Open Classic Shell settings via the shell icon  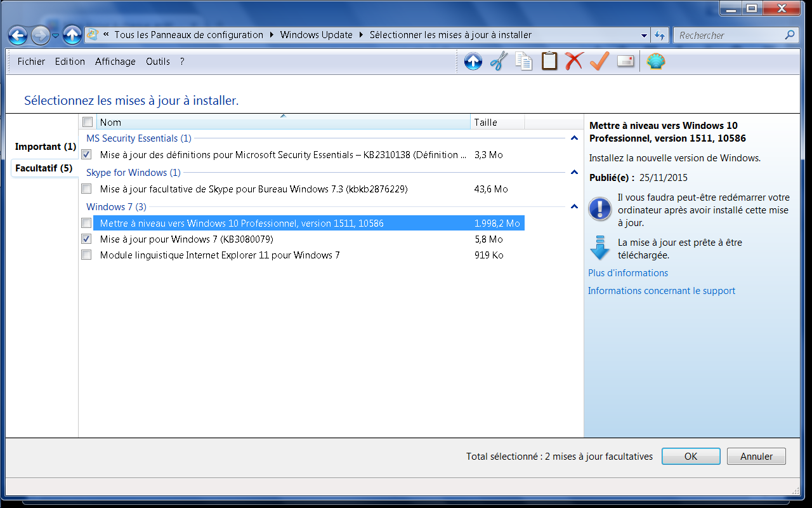click(656, 62)
